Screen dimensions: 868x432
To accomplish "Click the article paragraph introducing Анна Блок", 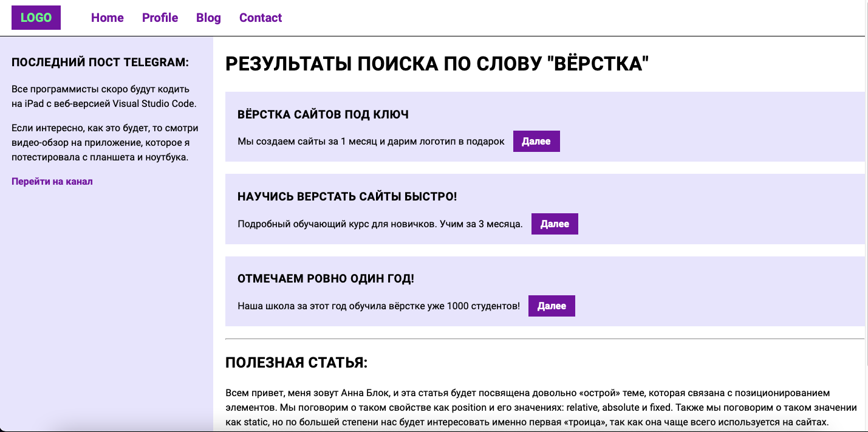I will click(x=541, y=407).
